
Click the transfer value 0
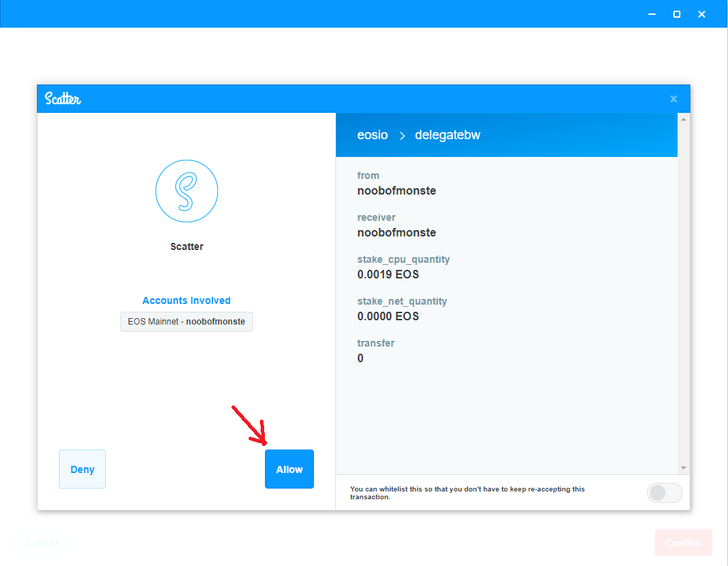(360, 358)
